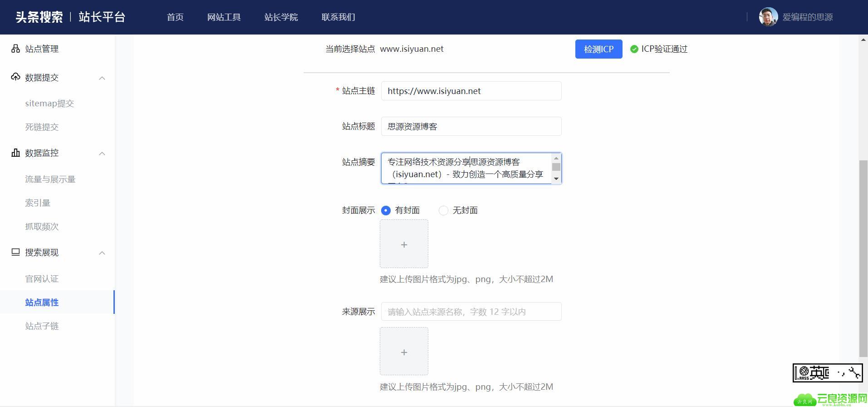Click the username 爱编程的思源
Screen dimensions: 868x407
pyautogui.click(x=808, y=17)
